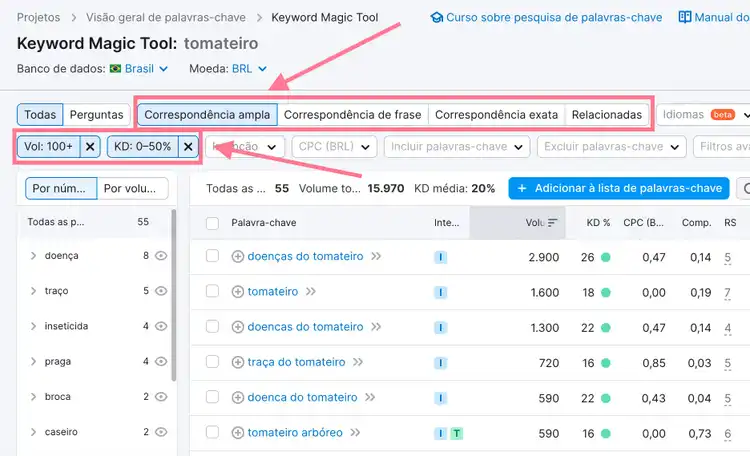Add doenca do tomateiro via plus icon
The height and width of the screenshot is (456, 750).
click(x=238, y=398)
